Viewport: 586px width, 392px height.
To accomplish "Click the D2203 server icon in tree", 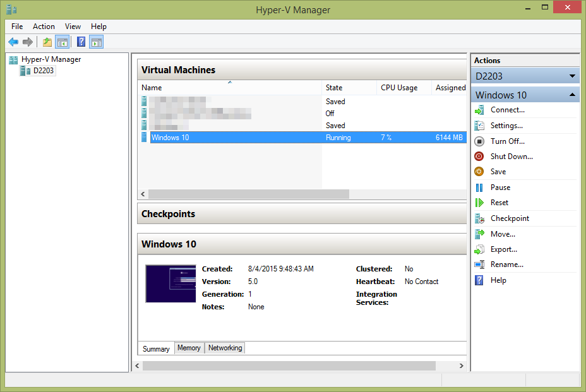I will pos(25,71).
